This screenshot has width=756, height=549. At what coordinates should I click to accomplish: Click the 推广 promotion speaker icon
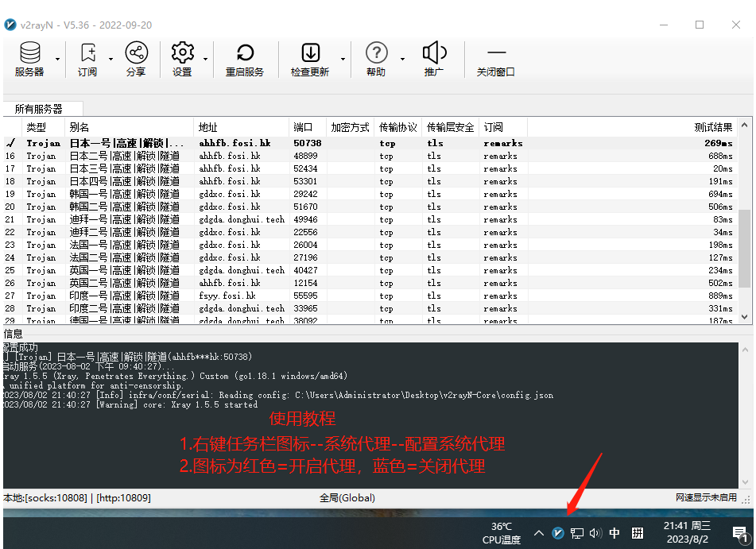coord(434,59)
